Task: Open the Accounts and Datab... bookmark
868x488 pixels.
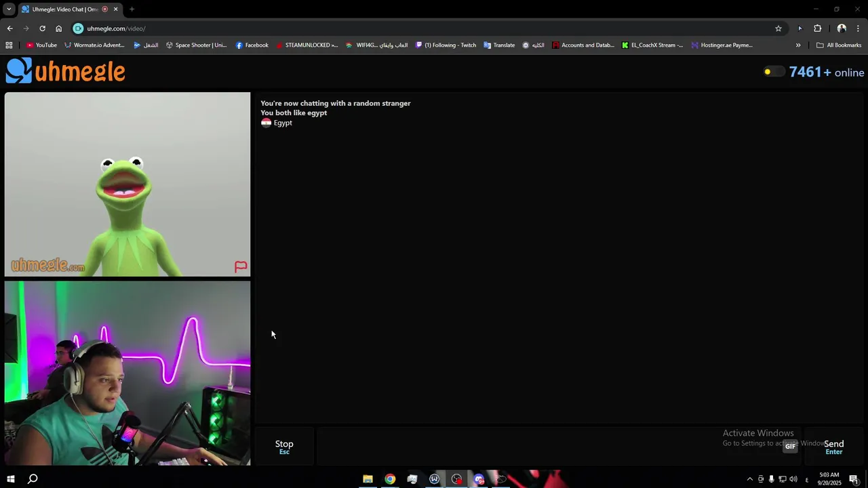Action: click(583, 45)
